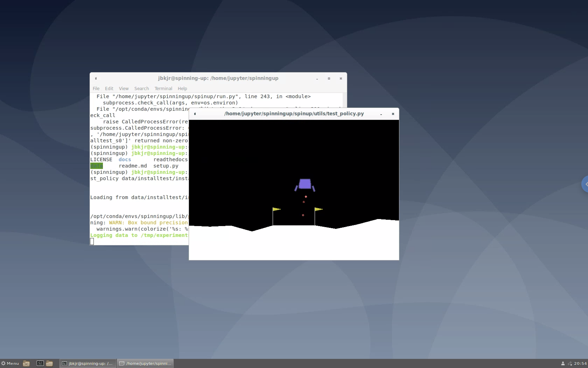Switch to /home/jupyter/spinni... taskbar entry

(145, 363)
